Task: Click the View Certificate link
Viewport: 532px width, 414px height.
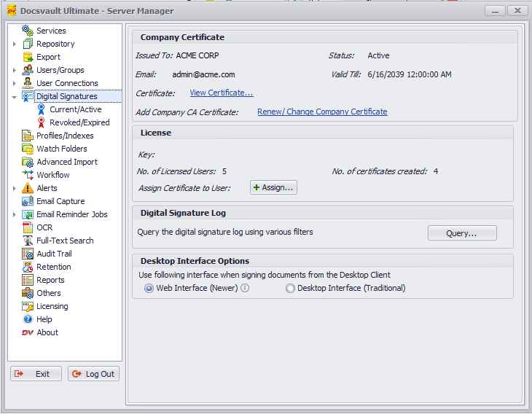Action: [221, 93]
